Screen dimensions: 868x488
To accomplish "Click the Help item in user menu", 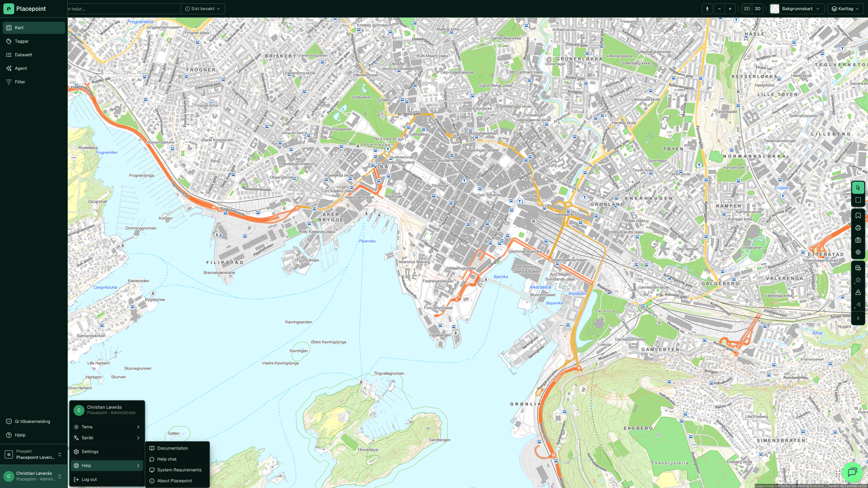I will (x=107, y=466).
